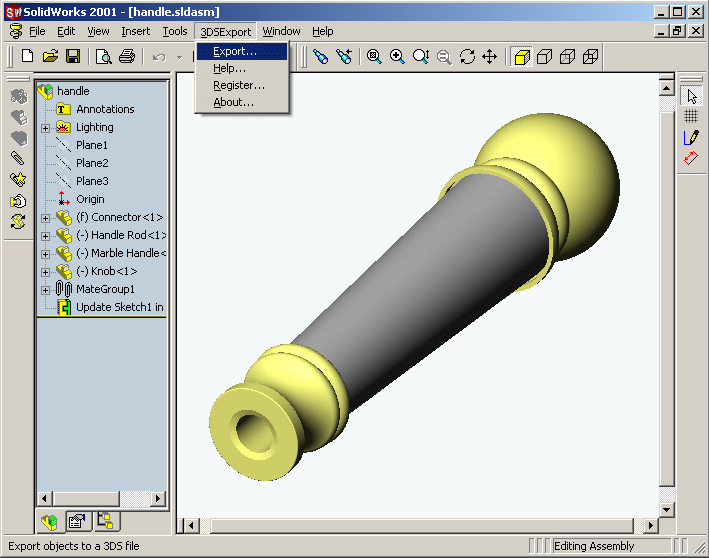709x558 pixels.
Task: Click the New document icon
Action: tap(28, 57)
